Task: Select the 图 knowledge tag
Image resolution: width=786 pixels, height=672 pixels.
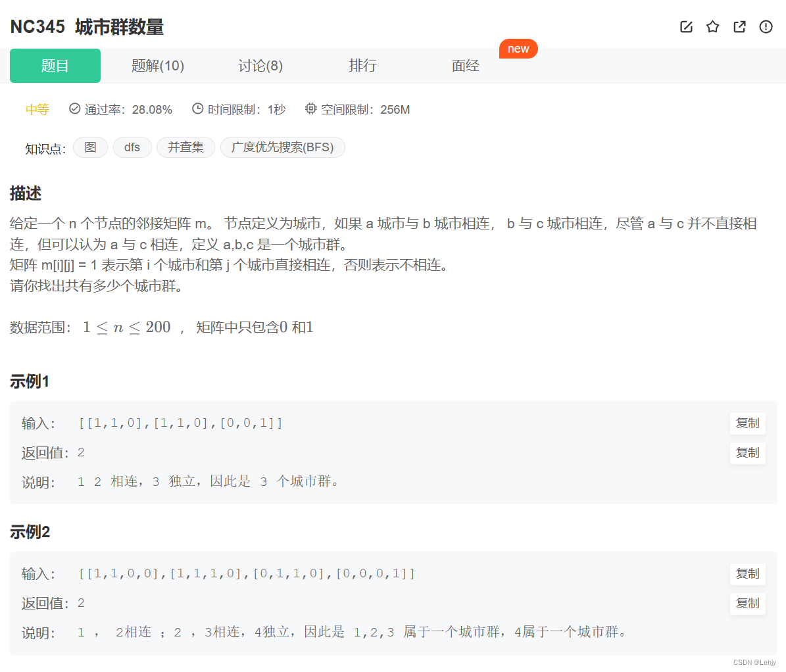Action: (90, 147)
